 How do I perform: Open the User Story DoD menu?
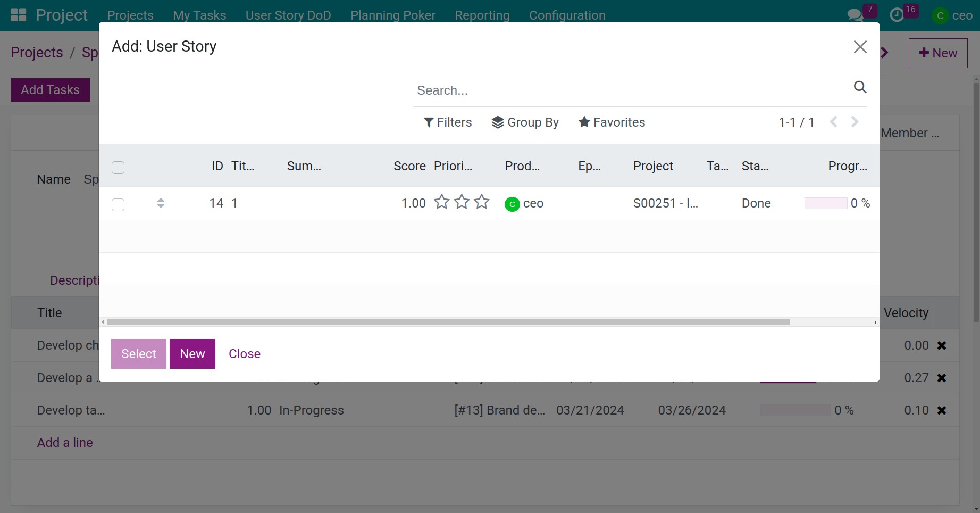point(288,15)
